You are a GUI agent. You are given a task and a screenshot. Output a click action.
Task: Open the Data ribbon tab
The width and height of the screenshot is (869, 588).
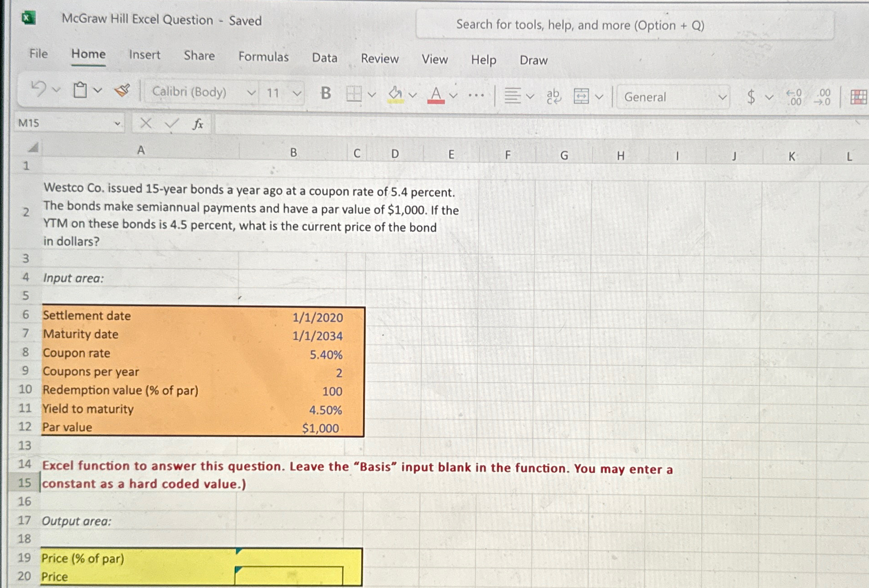tap(324, 58)
